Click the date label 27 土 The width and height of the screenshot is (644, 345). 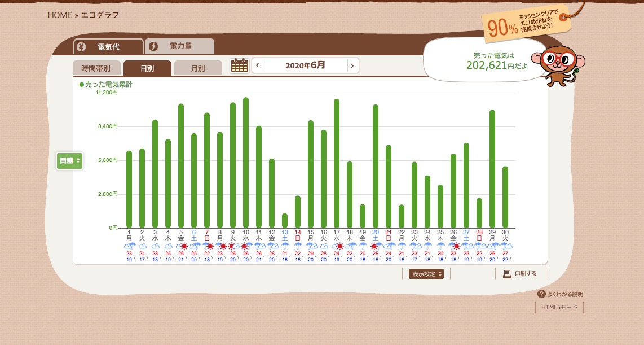click(466, 235)
